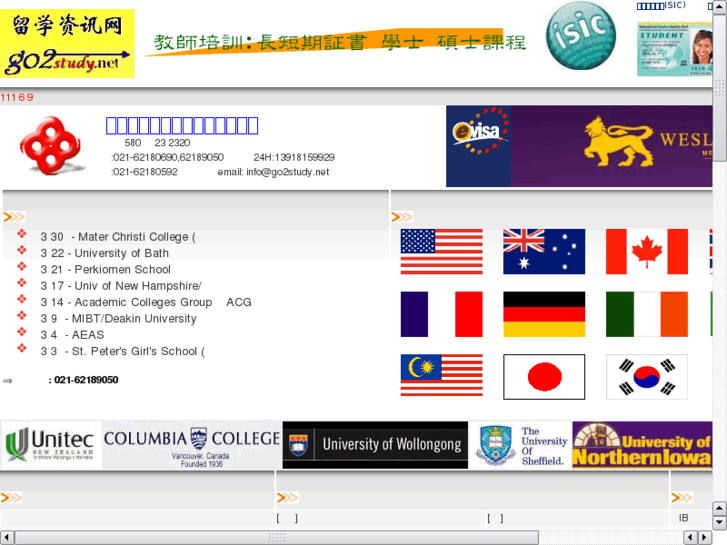Click orange arrows above the news list
Viewport: 727px width, 545px height.
point(14,217)
